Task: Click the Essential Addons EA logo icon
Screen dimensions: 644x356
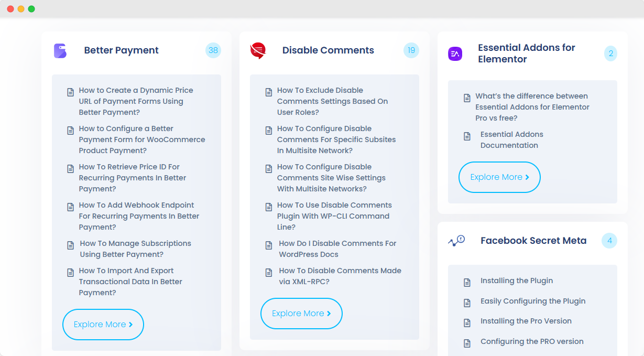Action: [x=455, y=54]
